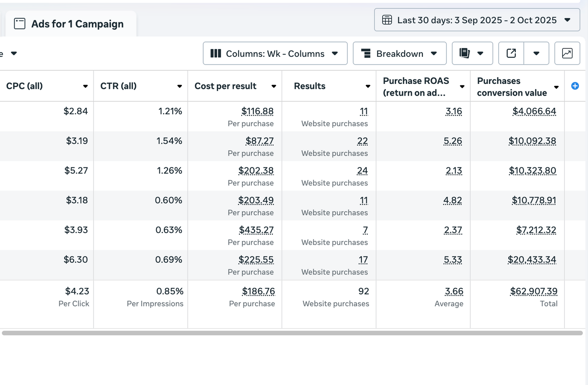Open CTR (all) column sort arrow
Image resolution: width=588 pixels, height=385 pixels.
pos(179,86)
